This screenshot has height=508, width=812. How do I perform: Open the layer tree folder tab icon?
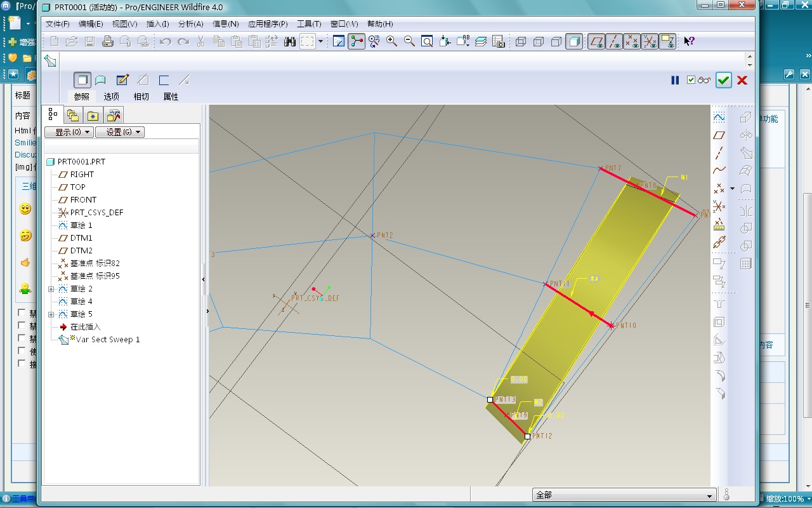tap(73, 115)
